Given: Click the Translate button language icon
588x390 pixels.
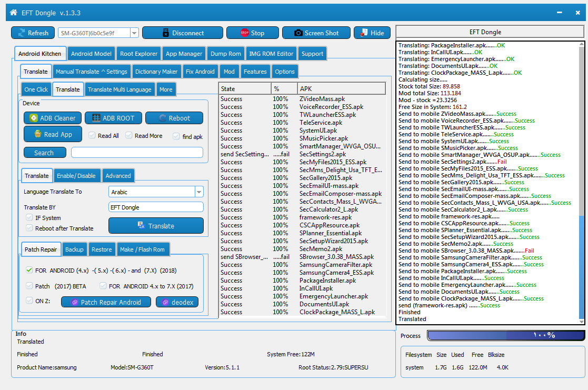Looking at the screenshot, I should pyautogui.click(x=141, y=225).
